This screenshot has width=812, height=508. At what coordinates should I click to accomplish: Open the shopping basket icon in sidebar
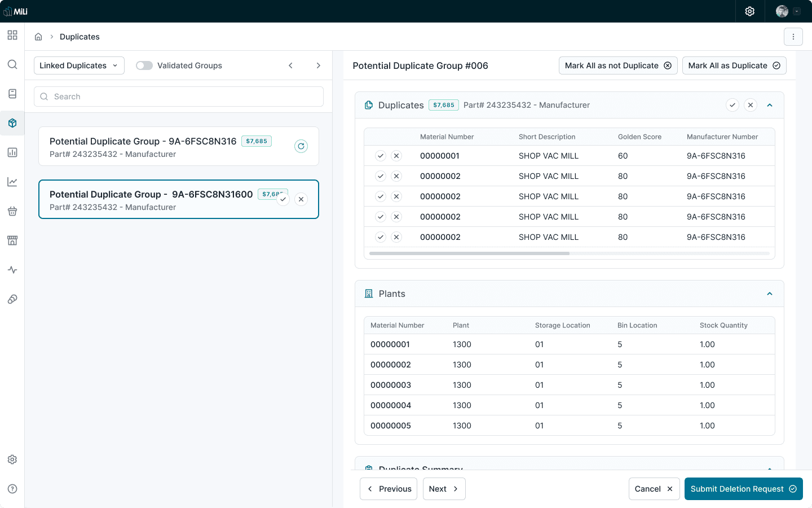[x=12, y=211]
